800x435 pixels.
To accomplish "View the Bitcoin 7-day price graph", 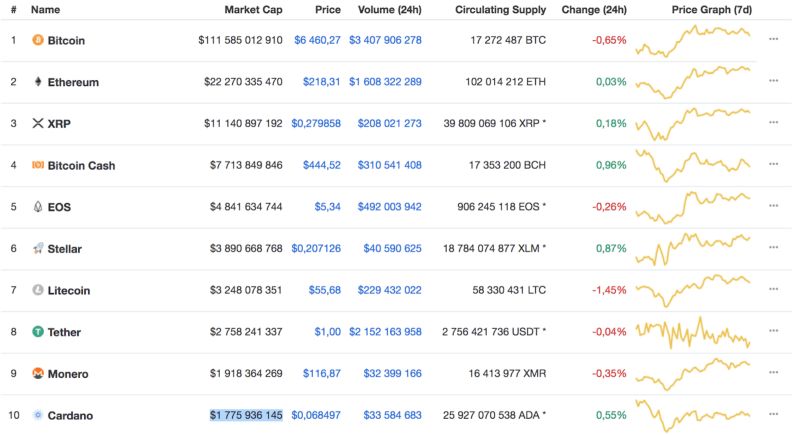I will 693,40.
